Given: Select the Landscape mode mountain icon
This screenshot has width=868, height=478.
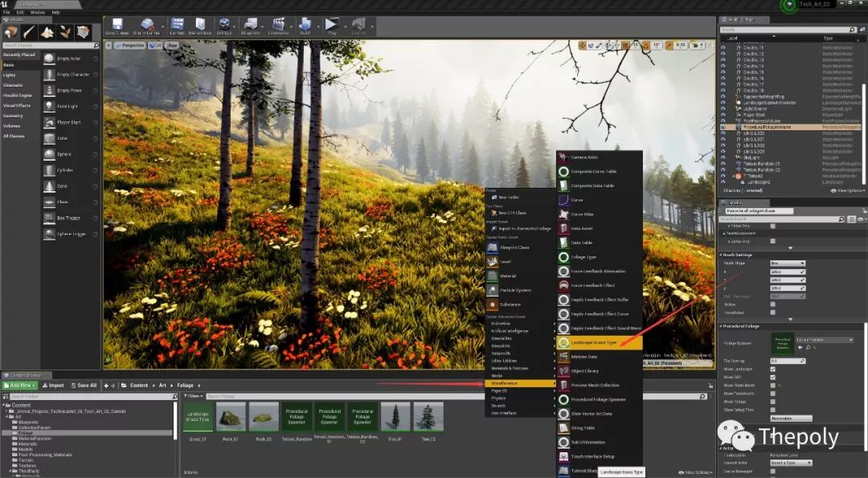Looking at the screenshot, I should [x=47, y=32].
